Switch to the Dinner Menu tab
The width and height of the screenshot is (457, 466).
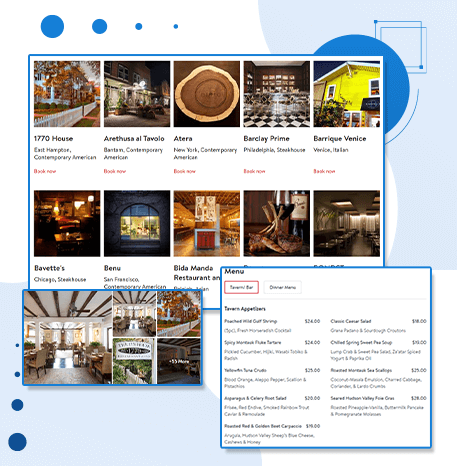click(283, 287)
